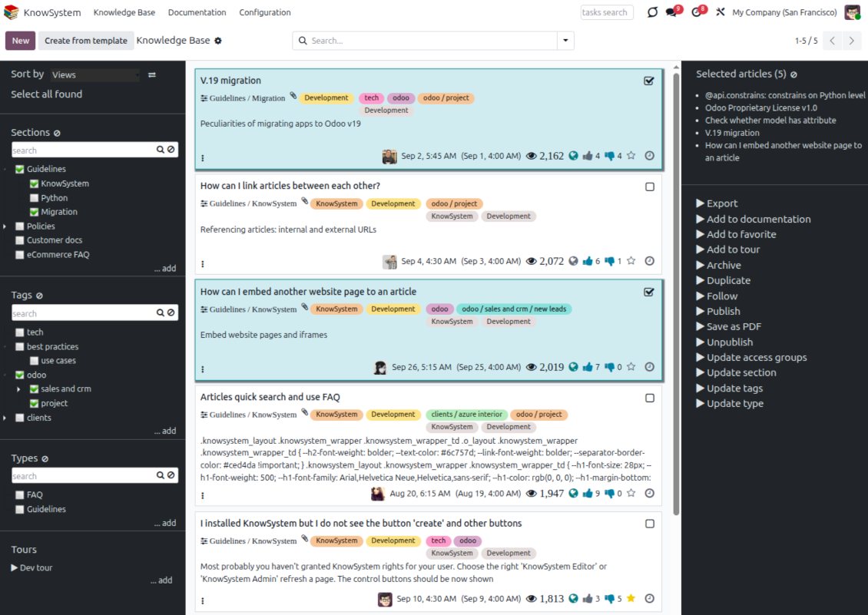Viewport: 868px width, 615px height.
Task: Enable the FAQ type checkbox
Action: (20, 495)
